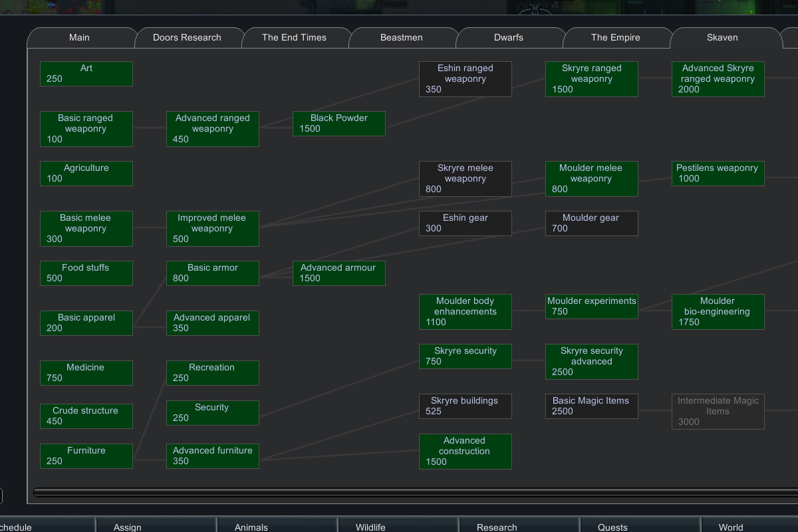Screen dimensions: 798x532
Task: Click Moulder bio-engineering research
Action: click(x=718, y=312)
